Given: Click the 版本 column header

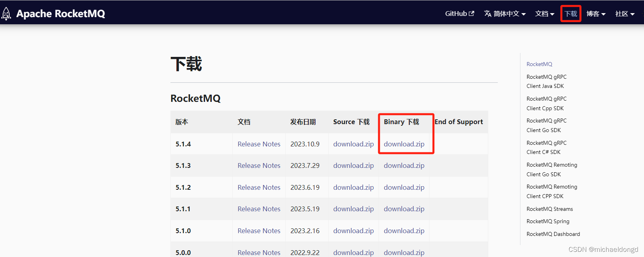Looking at the screenshot, I should coord(182,122).
